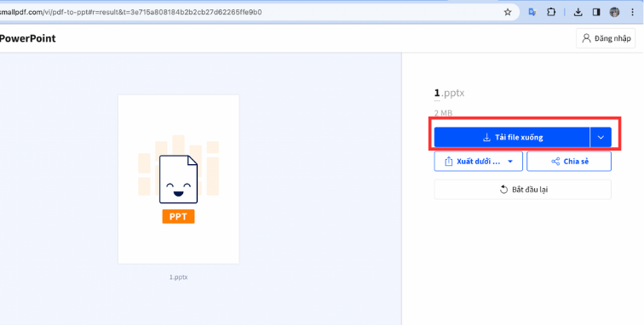The height and width of the screenshot is (325, 644).
Task: Toggle the browser side panel icon
Action: coord(596,12)
